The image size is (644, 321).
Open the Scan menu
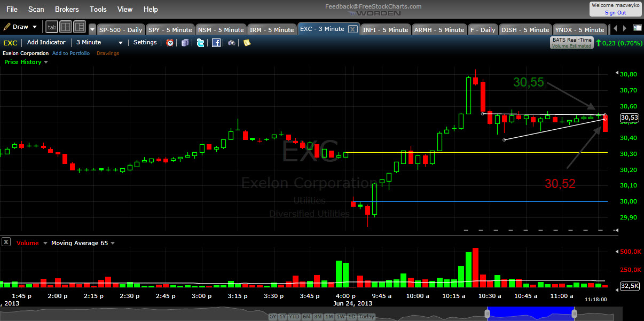[36, 9]
